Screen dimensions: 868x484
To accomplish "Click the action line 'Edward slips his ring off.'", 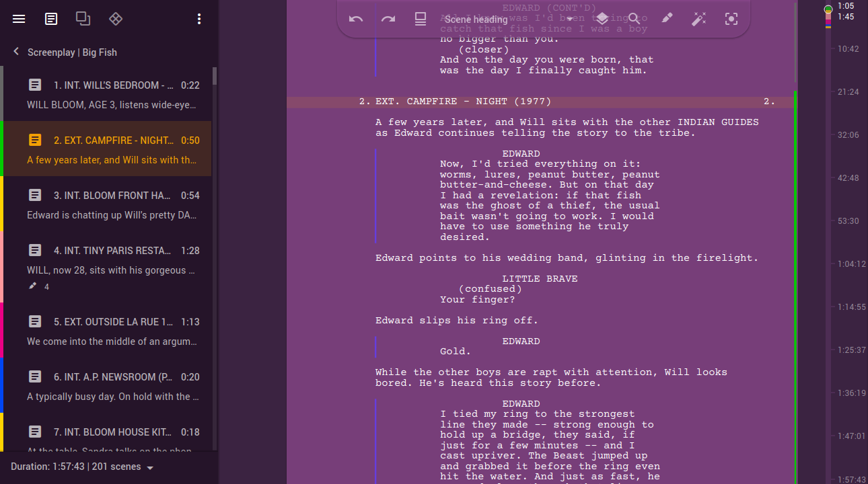I will (x=457, y=321).
